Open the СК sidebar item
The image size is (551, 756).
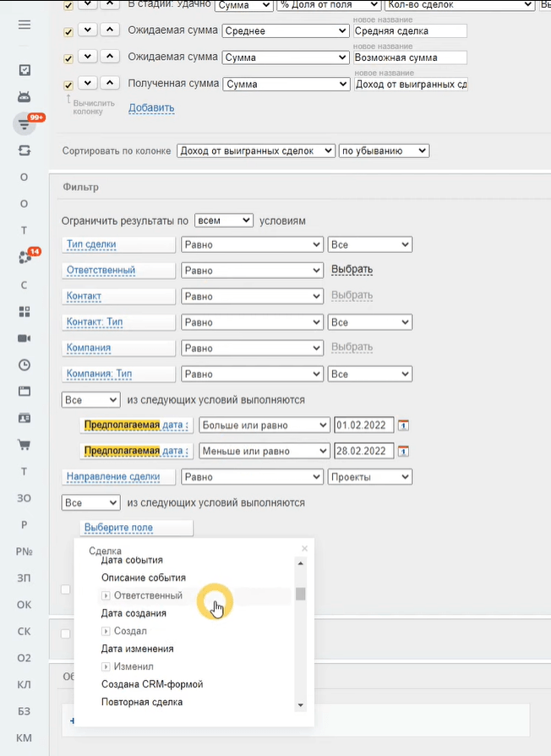(x=24, y=631)
